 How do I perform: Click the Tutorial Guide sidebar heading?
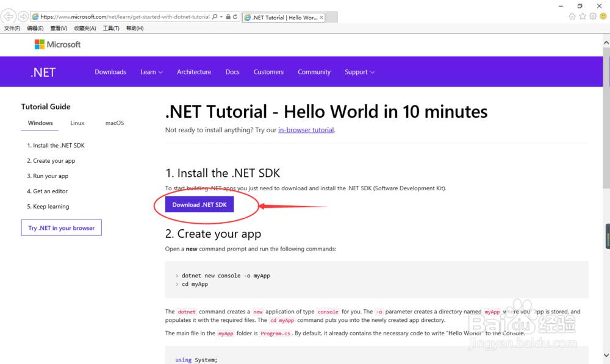pyautogui.click(x=46, y=107)
